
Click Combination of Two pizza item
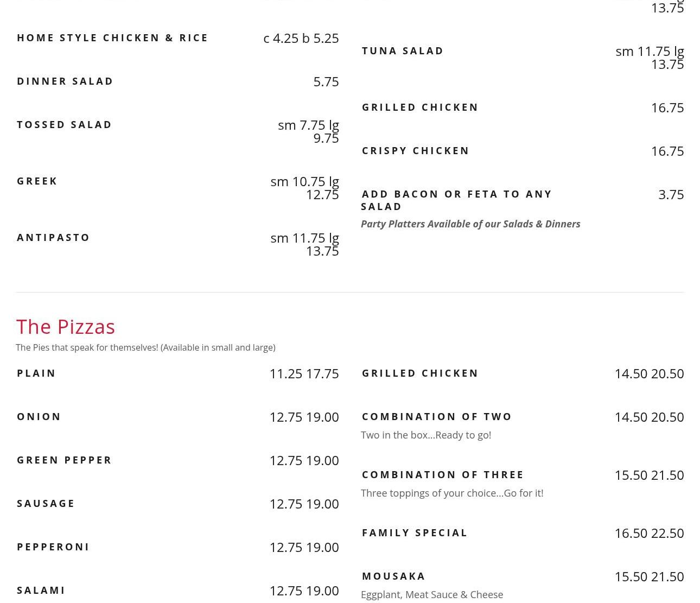[x=437, y=417]
